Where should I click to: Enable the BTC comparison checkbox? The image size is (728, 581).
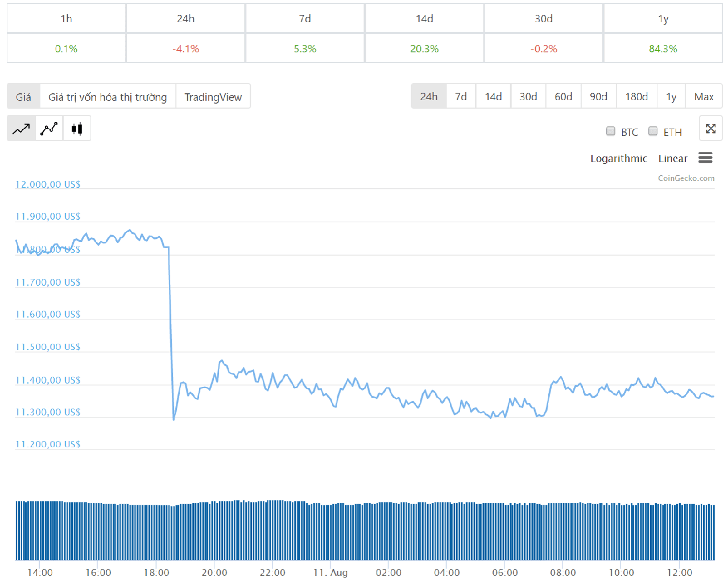tap(611, 131)
